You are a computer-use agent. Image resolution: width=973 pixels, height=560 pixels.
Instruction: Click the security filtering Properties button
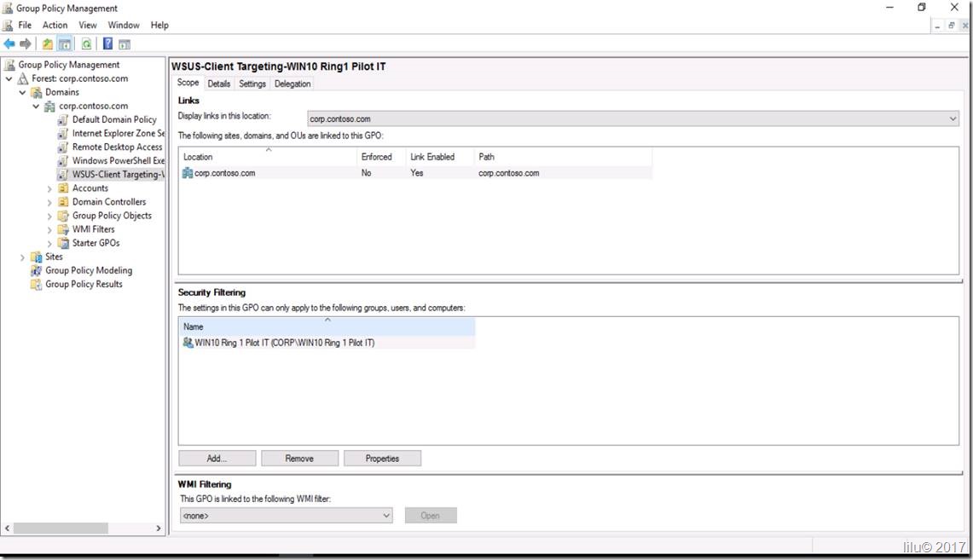pyautogui.click(x=382, y=459)
